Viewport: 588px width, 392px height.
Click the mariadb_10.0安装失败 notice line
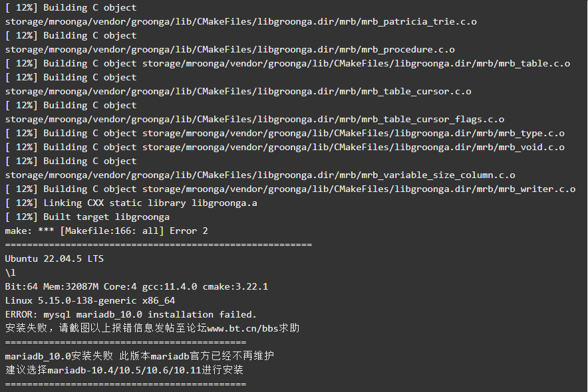pos(140,355)
